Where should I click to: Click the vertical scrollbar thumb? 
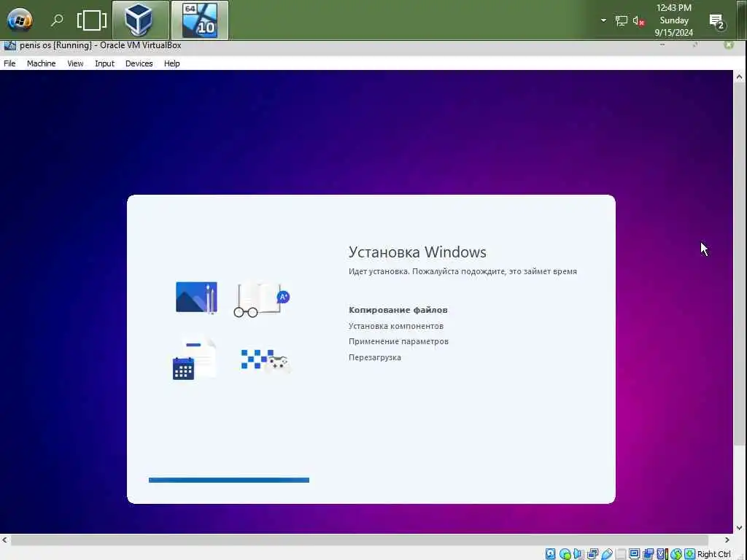(740, 264)
